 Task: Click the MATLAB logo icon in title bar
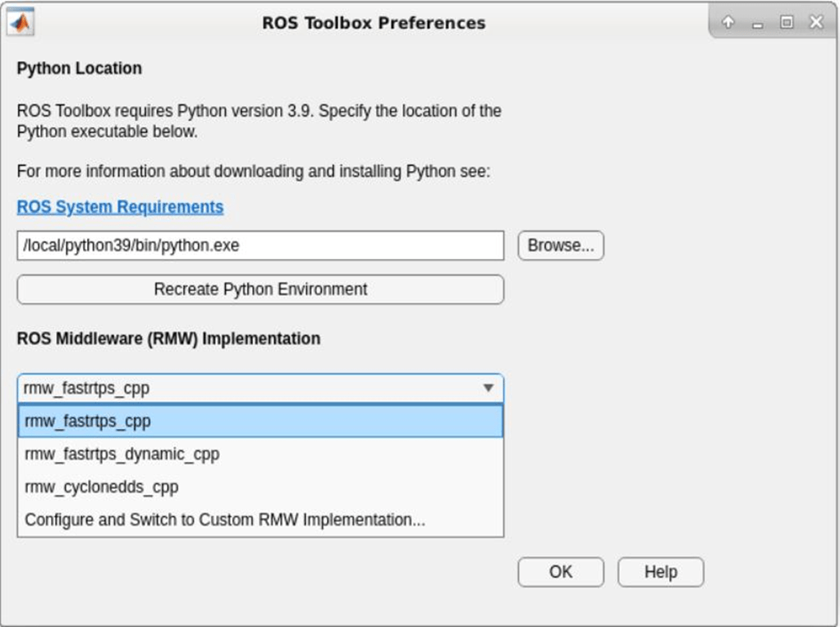21,22
